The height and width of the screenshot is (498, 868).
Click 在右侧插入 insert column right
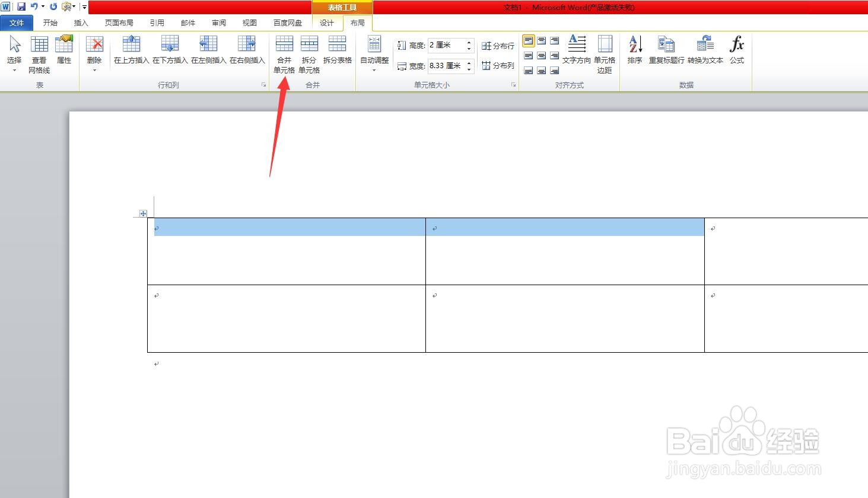[x=247, y=50]
